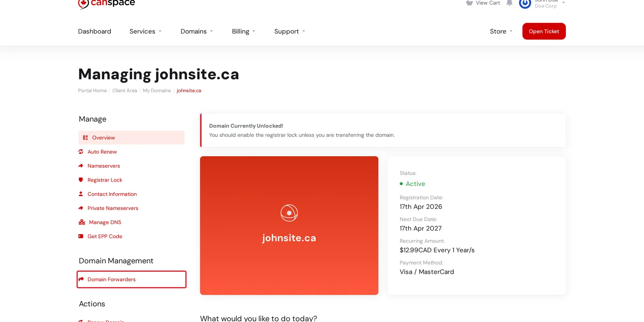Open the Store dropdown menu
The height and width of the screenshot is (322, 644).
click(x=501, y=31)
